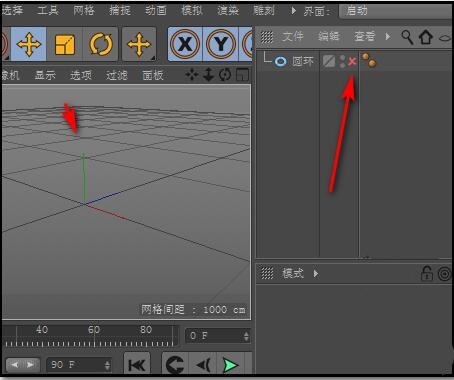Open the 雕刻 menu
454x380 pixels.
(x=264, y=11)
